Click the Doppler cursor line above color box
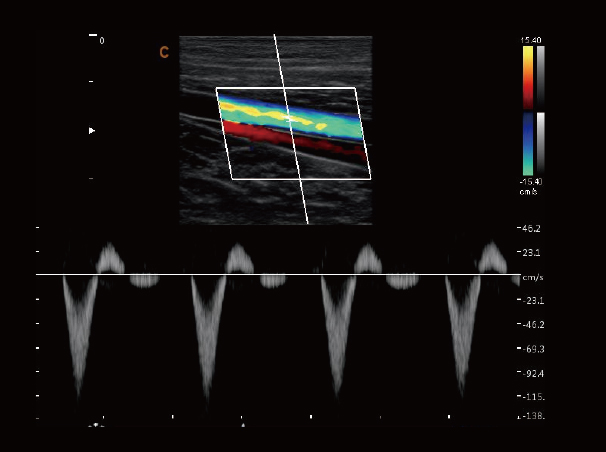The image size is (606, 452). [278, 60]
